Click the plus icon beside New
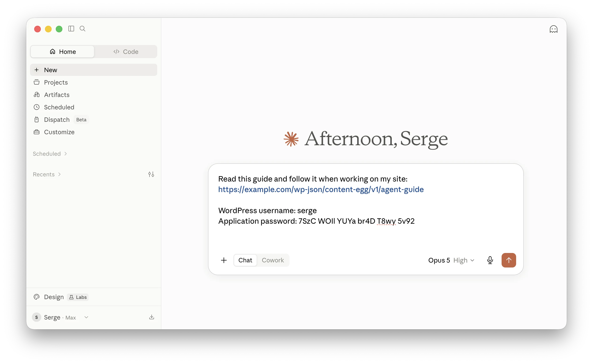The image size is (593, 364). (x=37, y=70)
